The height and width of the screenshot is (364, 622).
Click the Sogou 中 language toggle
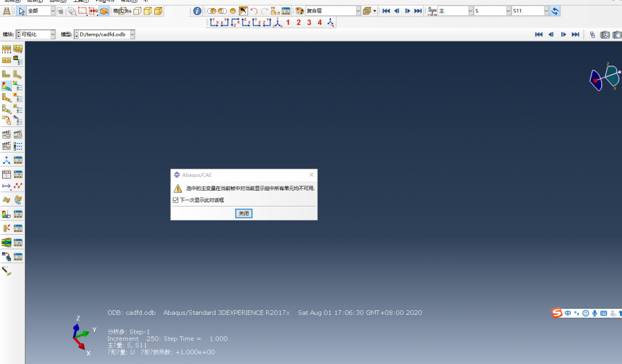tap(567, 314)
